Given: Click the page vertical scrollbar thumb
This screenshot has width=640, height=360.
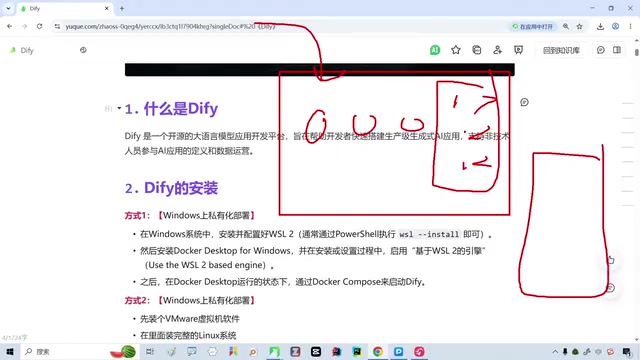Looking at the screenshot, I should pyautogui.click(x=637, y=52).
